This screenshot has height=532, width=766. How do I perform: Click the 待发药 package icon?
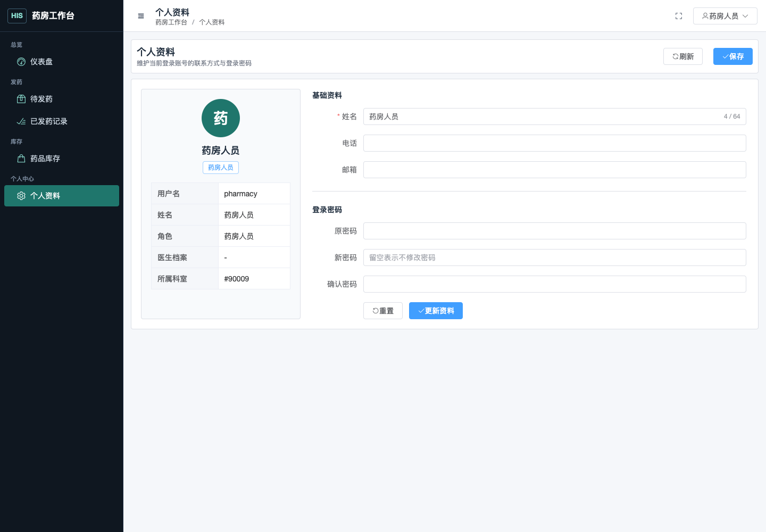21,99
